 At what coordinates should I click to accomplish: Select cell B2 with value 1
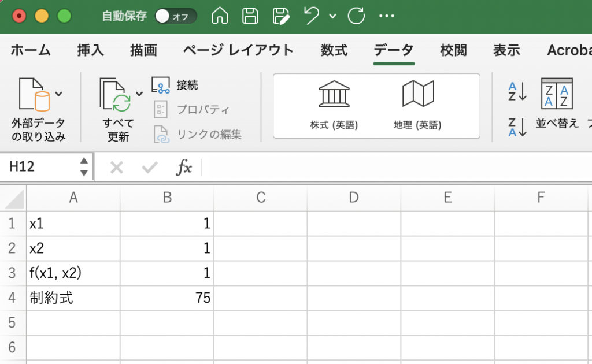167,248
